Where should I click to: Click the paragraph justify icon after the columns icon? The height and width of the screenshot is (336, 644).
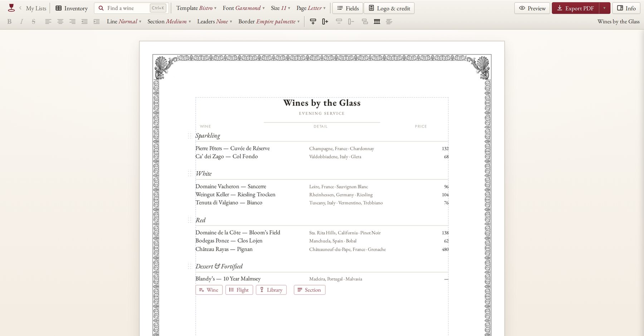[389, 21]
